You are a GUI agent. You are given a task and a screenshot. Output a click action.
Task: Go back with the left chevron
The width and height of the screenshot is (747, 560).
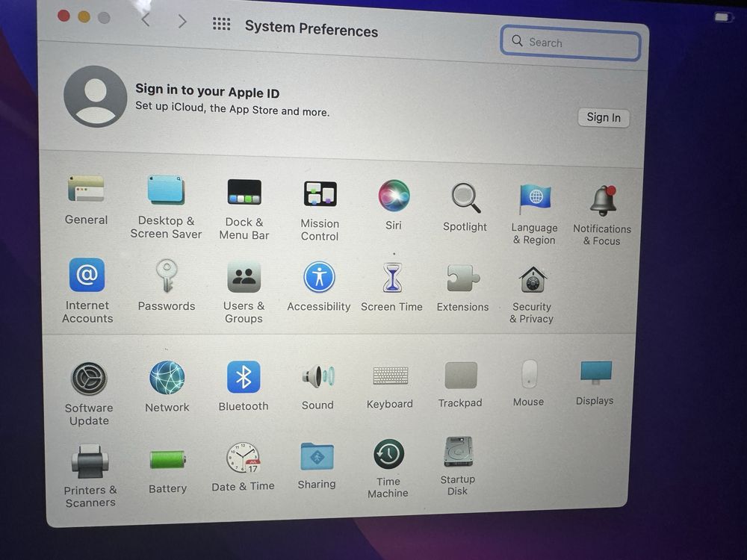(146, 20)
